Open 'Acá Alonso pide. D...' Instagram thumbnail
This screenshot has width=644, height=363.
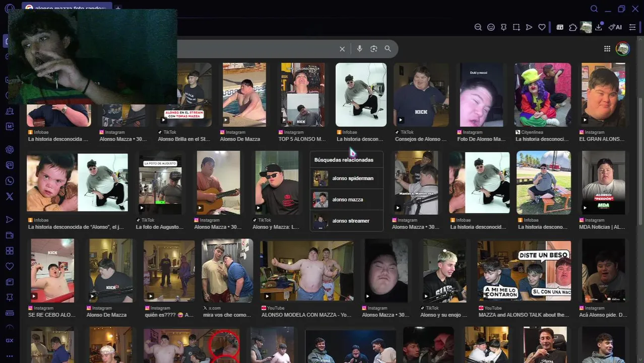(603, 270)
